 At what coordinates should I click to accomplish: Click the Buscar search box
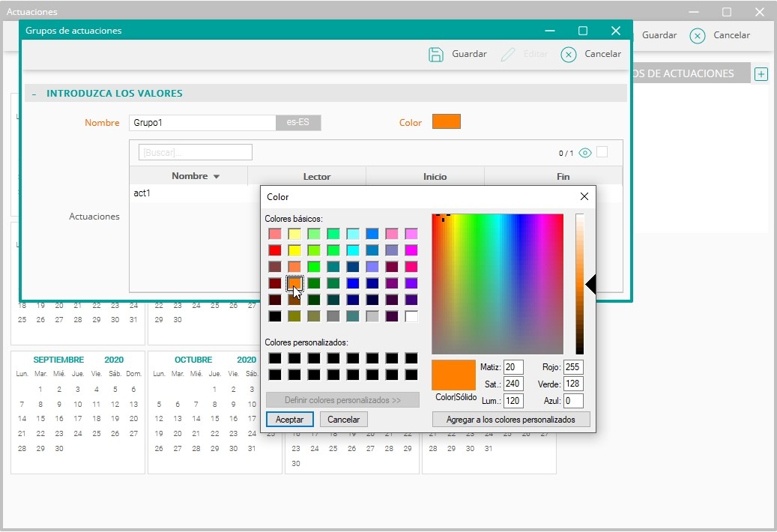196,152
